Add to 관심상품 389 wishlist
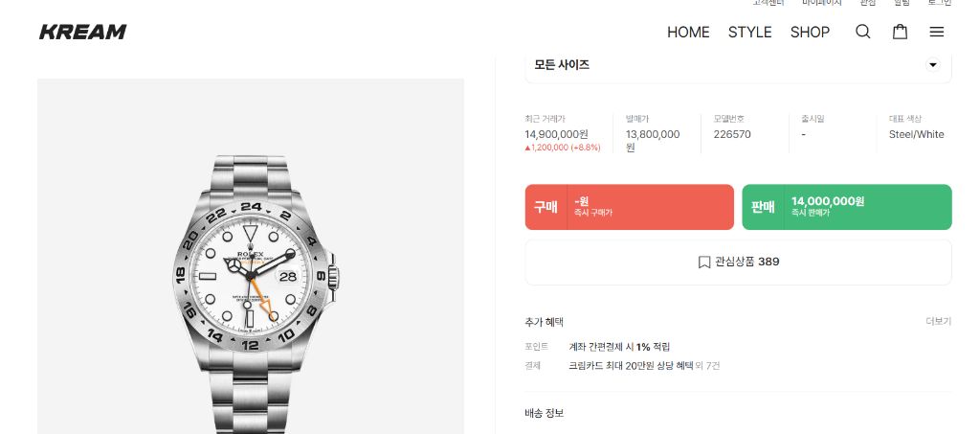This screenshot has width=980, height=434. [x=738, y=262]
